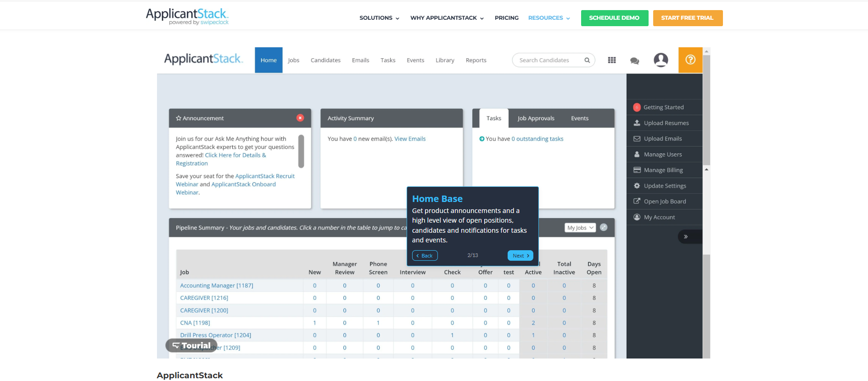Open the Pricing page
This screenshot has height=381, width=868.
pos(507,18)
